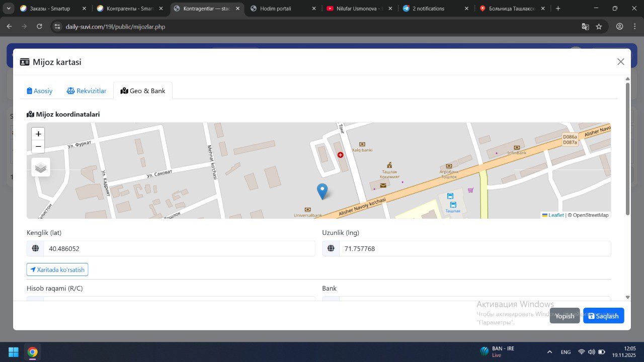Bookmark this page with the star icon
The width and height of the screenshot is (644, 362).
(599, 27)
